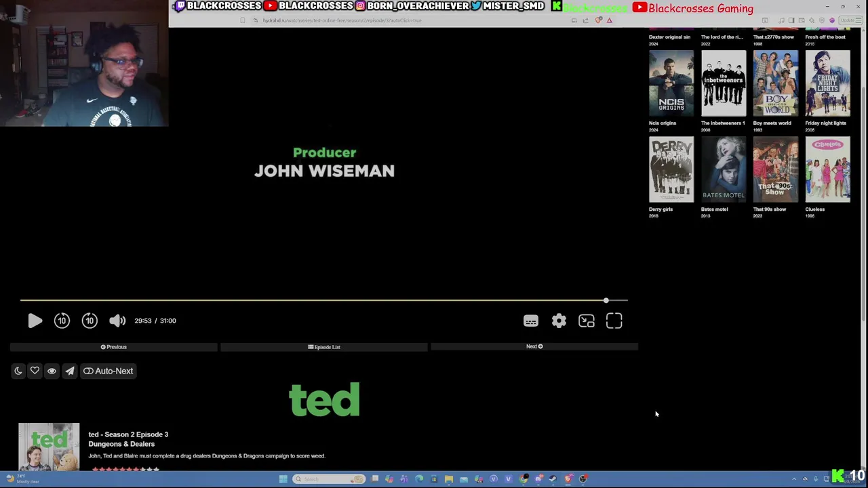
Task: Toggle the watched eye icon
Action: (52, 371)
